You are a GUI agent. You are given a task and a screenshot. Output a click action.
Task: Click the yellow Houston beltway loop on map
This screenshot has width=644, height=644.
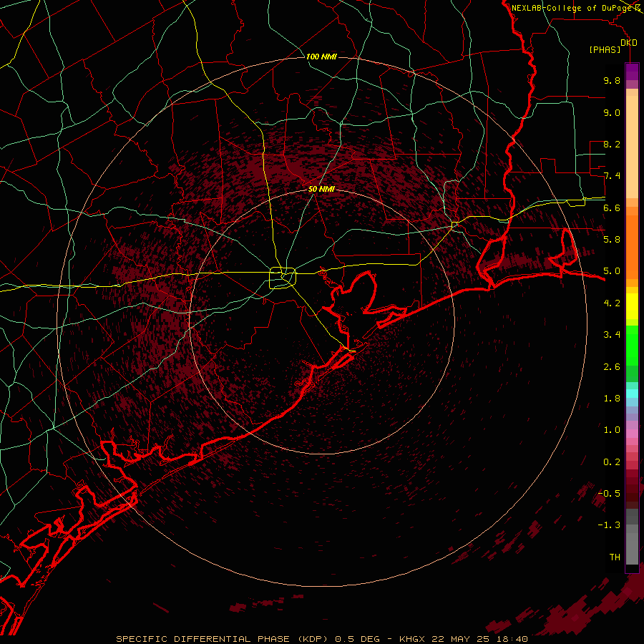[x=283, y=278]
